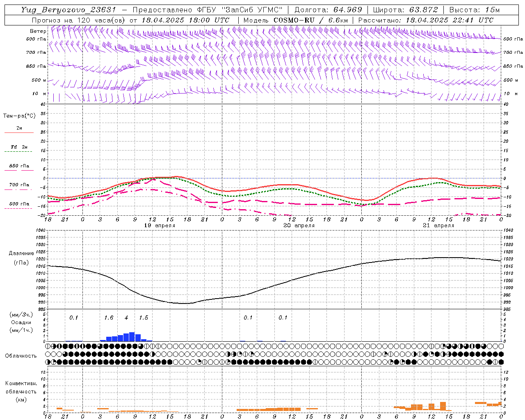Click the '(мм/1ч.)' precipitation unit label
This screenshot has height=420, width=525.
point(21,330)
